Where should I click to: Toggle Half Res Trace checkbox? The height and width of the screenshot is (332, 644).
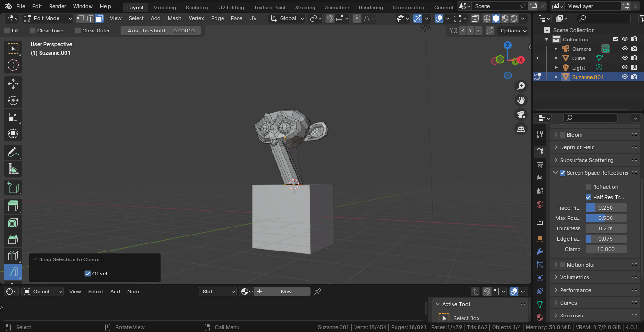[x=588, y=197]
